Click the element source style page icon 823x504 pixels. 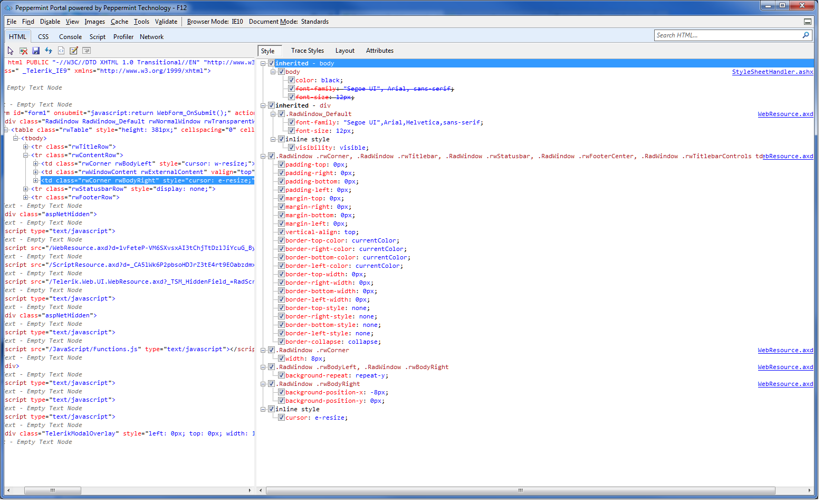tap(61, 51)
